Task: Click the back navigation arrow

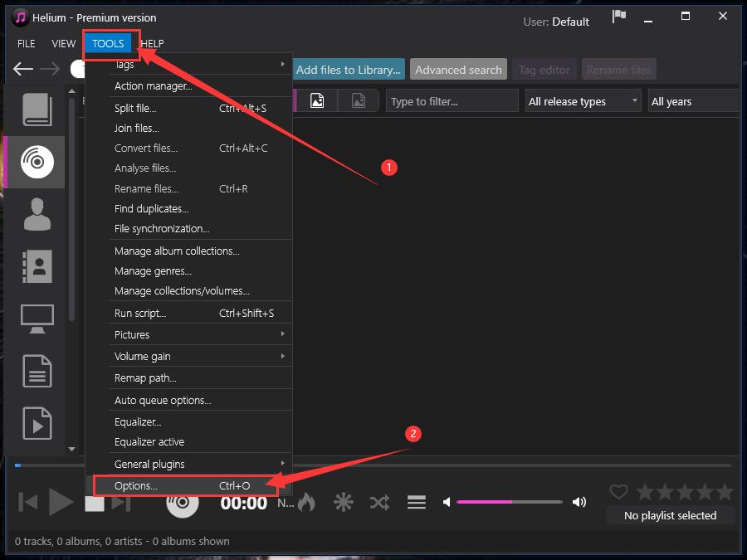Action: click(x=23, y=69)
